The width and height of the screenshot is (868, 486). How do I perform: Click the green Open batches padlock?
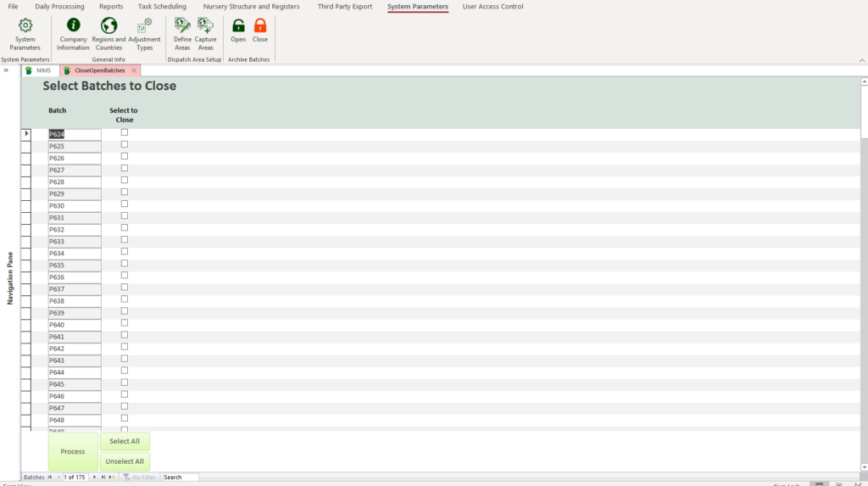(x=238, y=27)
